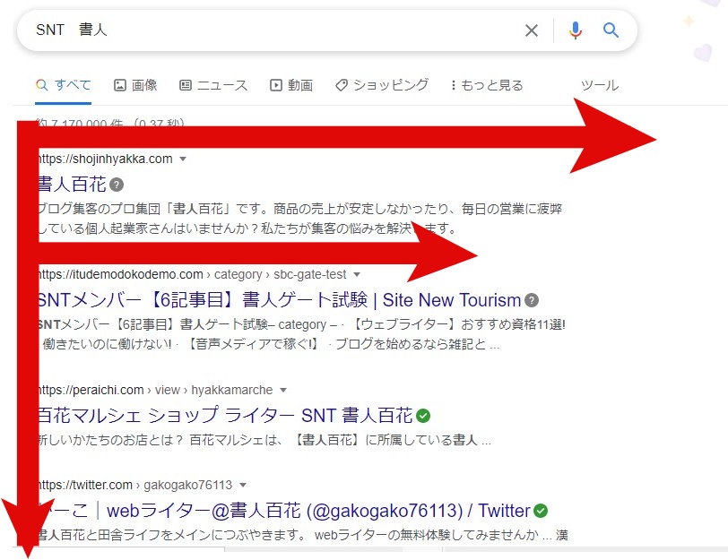Switch to the ショッピング tab
This screenshot has width=728, height=560.
pyautogui.click(x=382, y=85)
